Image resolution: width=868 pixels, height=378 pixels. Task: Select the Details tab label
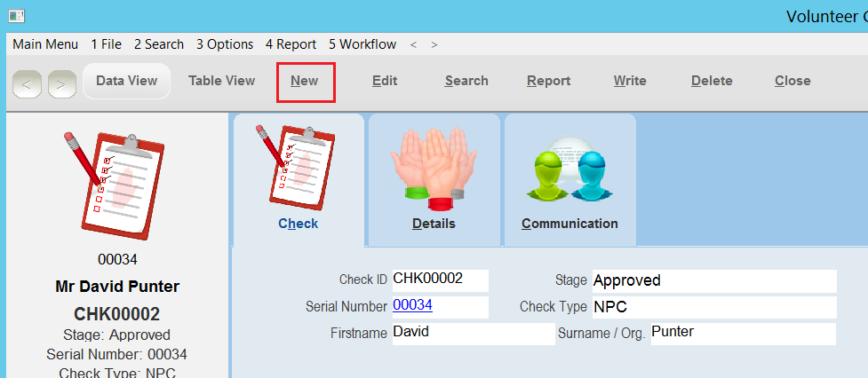[x=434, y=224]
